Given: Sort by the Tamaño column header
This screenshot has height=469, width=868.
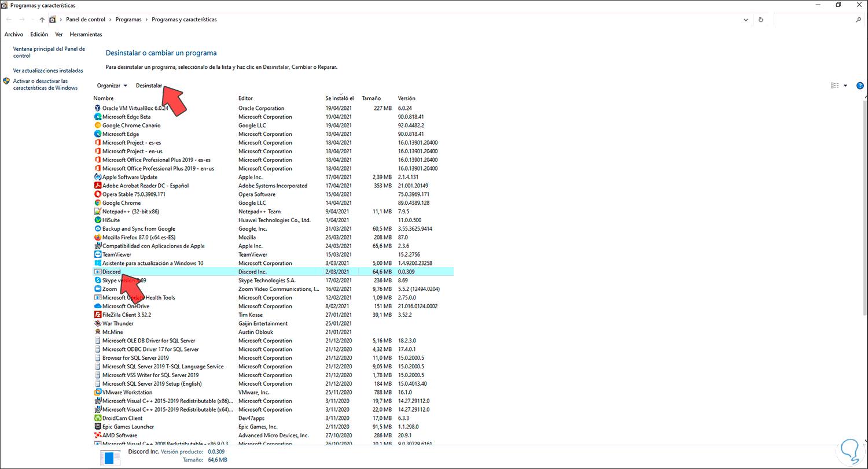Looking at the screenshot, I should coord(372,98).
